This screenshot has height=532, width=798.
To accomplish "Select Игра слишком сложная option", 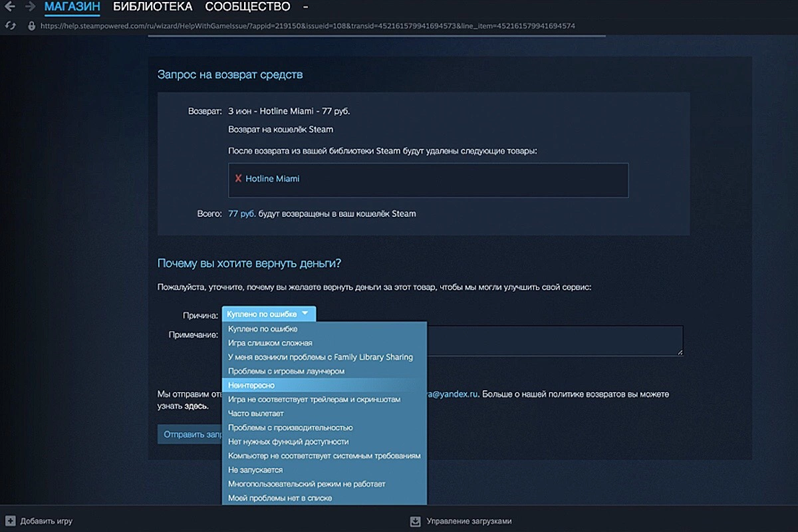I will click(324, 343).
